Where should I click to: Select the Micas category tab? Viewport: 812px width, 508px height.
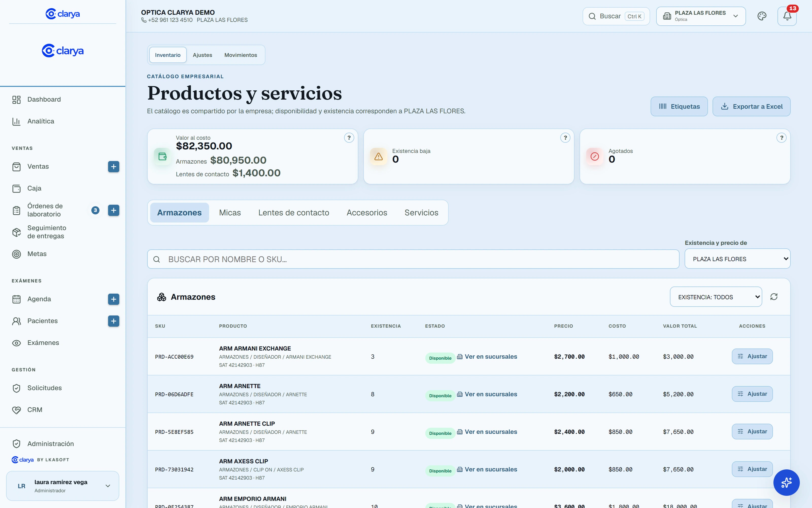[230, 213]
